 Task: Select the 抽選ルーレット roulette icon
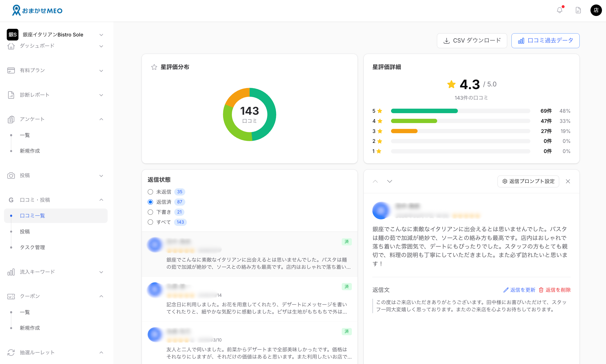click(x=11, y=353)
